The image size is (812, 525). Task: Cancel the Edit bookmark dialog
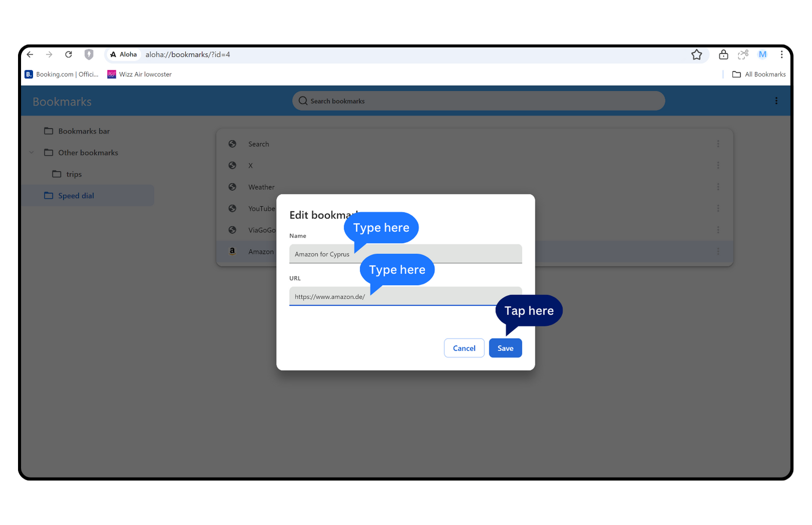tap(464, 348)
